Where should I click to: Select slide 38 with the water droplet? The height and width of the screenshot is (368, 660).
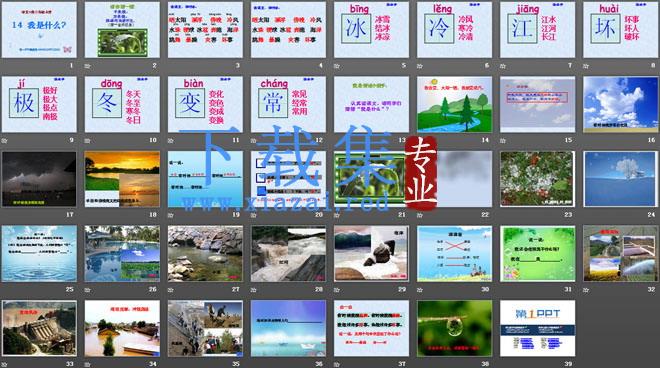tap(454, 328)
